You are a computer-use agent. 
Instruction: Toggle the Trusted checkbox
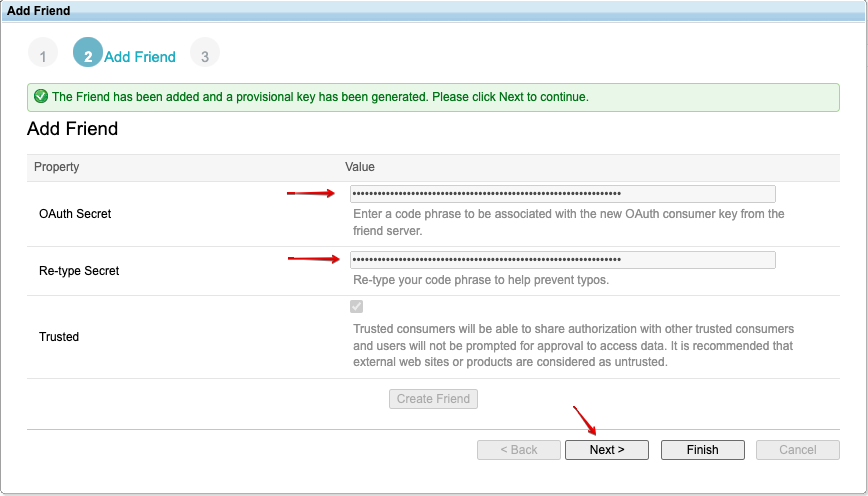click(357, 307)
